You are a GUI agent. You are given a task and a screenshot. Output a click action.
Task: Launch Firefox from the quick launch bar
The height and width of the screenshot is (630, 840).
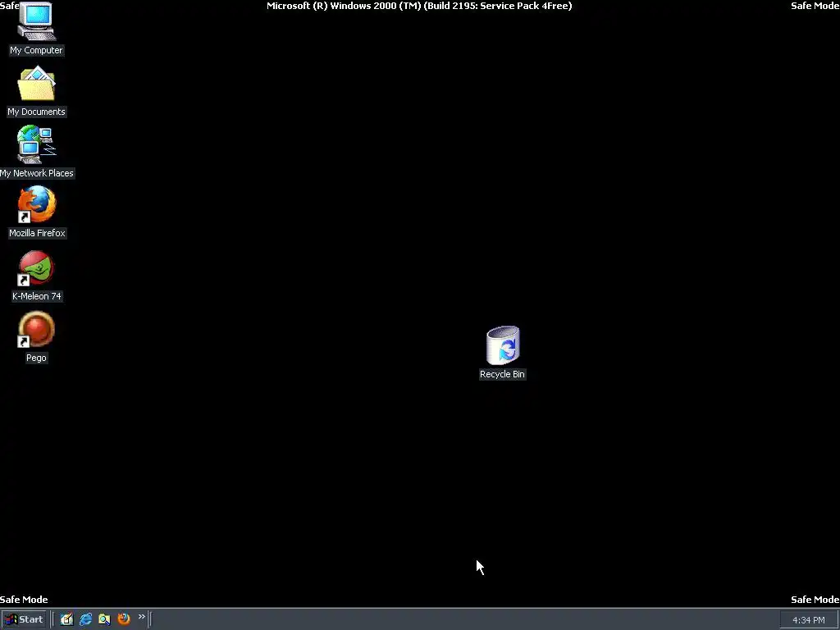click(124, 619)
